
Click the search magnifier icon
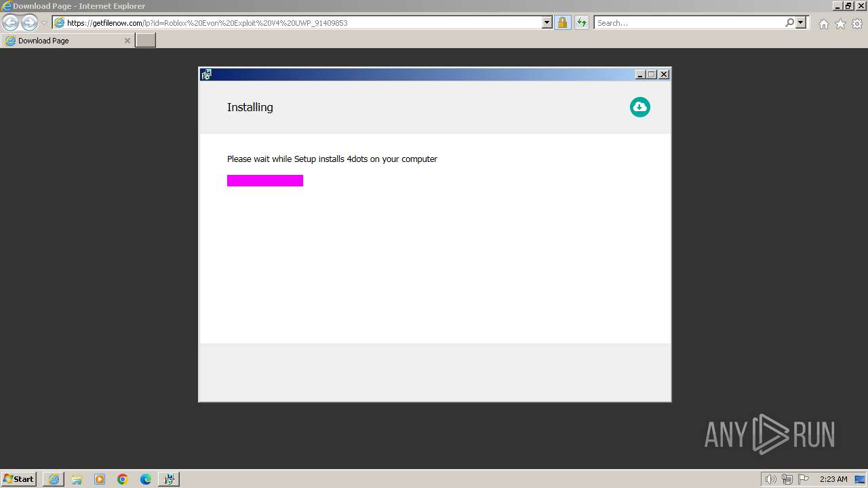(789, 22)
